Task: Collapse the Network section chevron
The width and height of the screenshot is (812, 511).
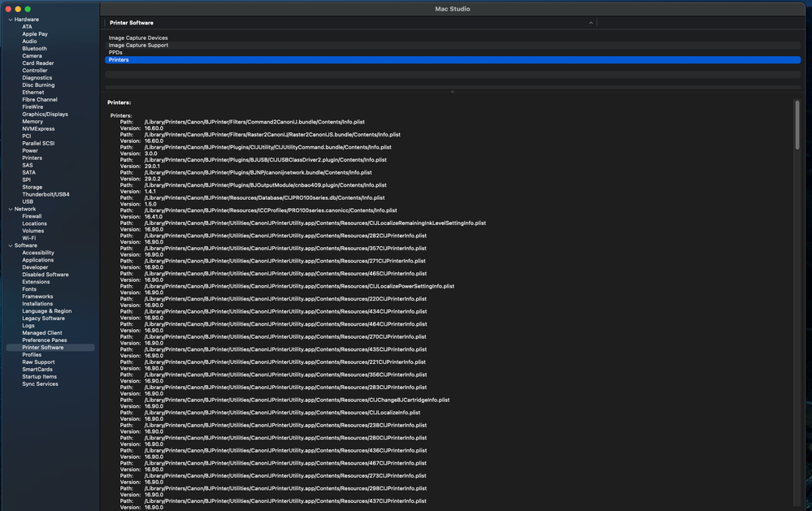Action: coord(11,209)
